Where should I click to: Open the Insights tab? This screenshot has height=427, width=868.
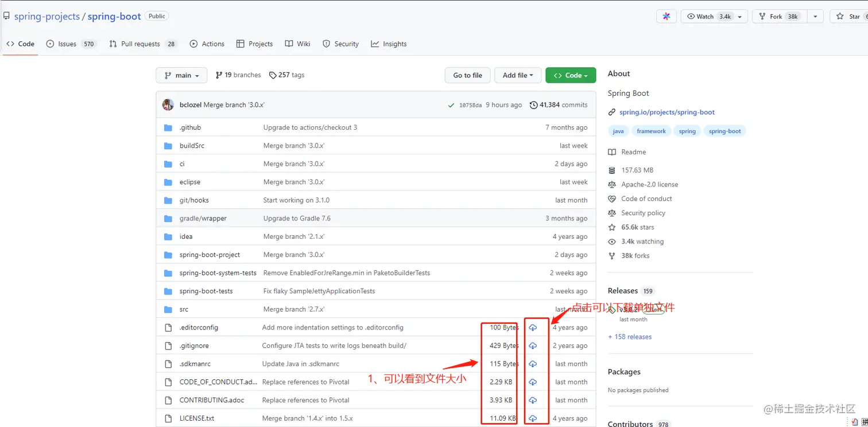coord(389,44)
